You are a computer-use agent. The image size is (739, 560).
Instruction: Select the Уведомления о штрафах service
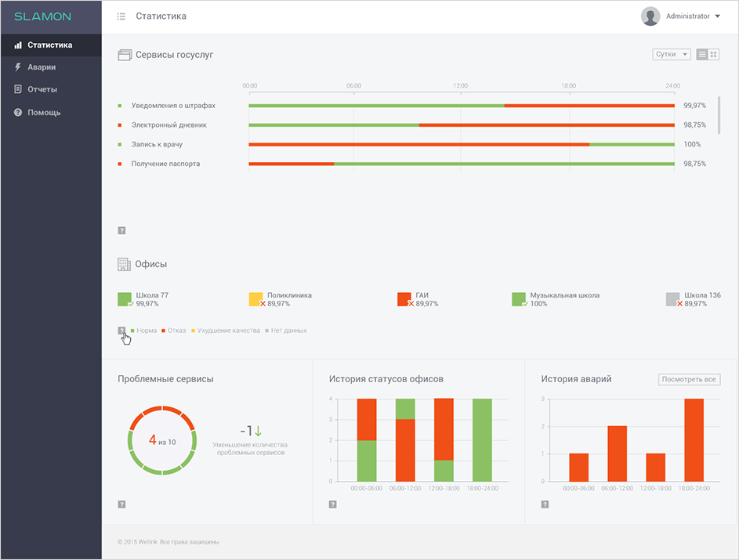173,106
